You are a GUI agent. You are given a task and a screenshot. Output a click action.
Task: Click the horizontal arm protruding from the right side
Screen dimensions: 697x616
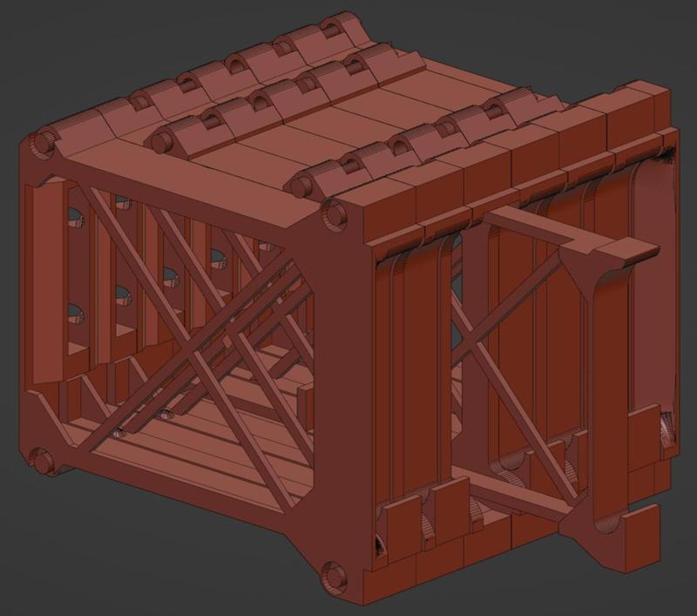[x=527, y=226]
